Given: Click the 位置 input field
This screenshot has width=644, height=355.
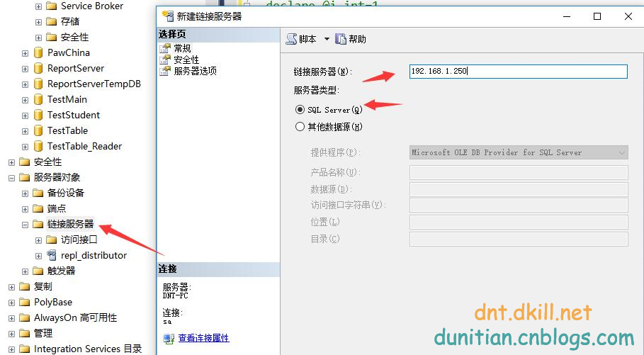Looking at the screenshot, I should pos(519,222).
